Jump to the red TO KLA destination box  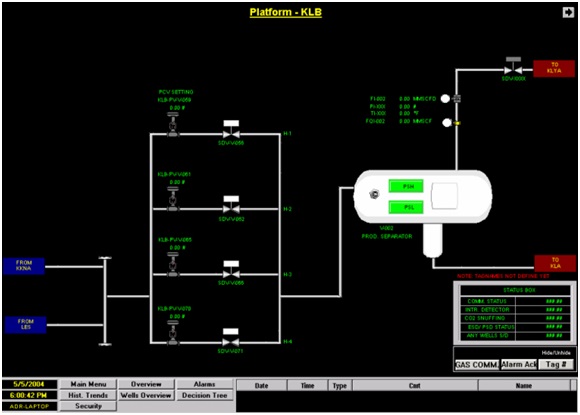point(555,263)
